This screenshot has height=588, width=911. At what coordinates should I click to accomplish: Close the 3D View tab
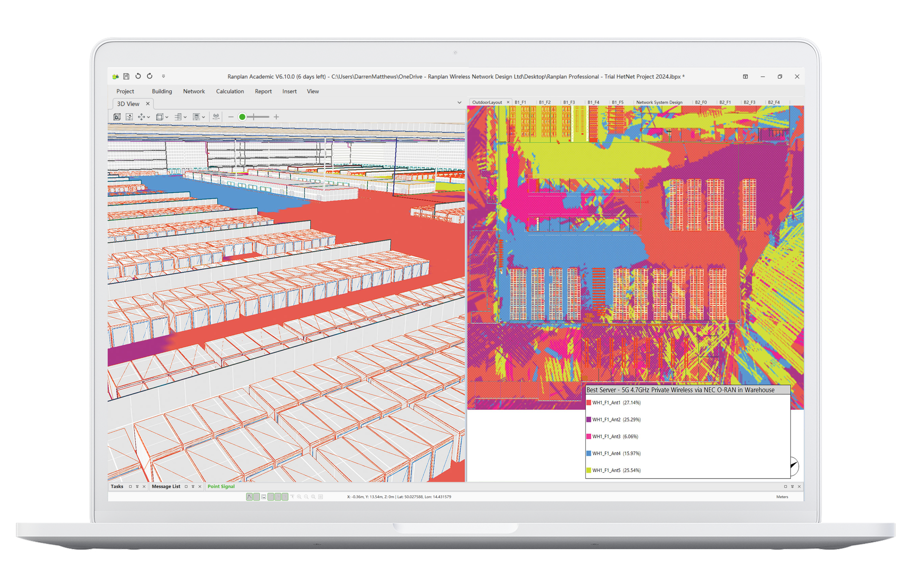click(x=148, y=103)
